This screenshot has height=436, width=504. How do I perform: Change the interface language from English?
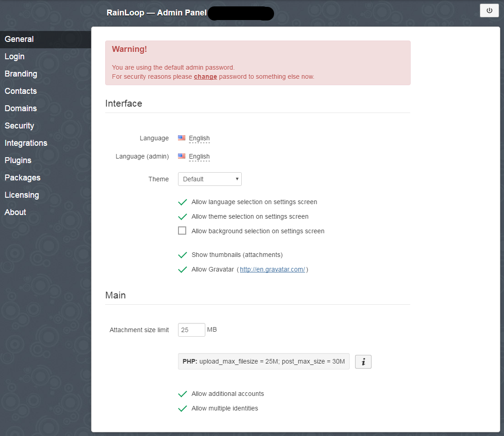[199, 138]
